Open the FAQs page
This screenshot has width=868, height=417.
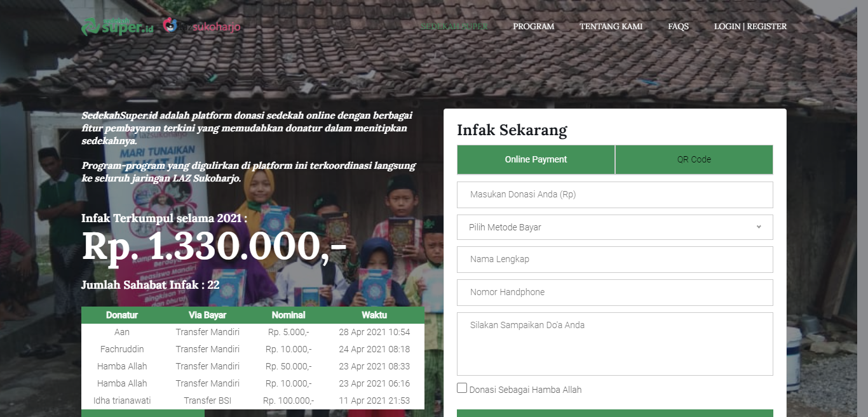click(679, 27)
